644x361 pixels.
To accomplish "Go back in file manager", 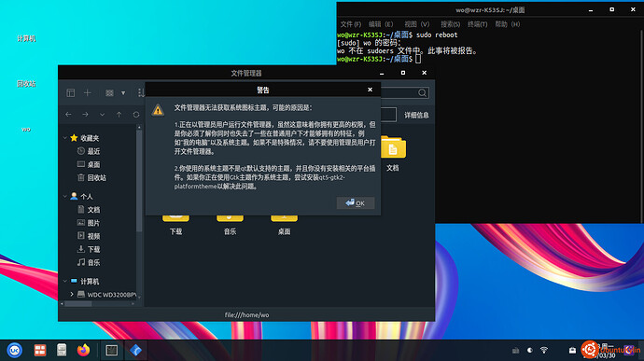I will [x=68, y=115].
